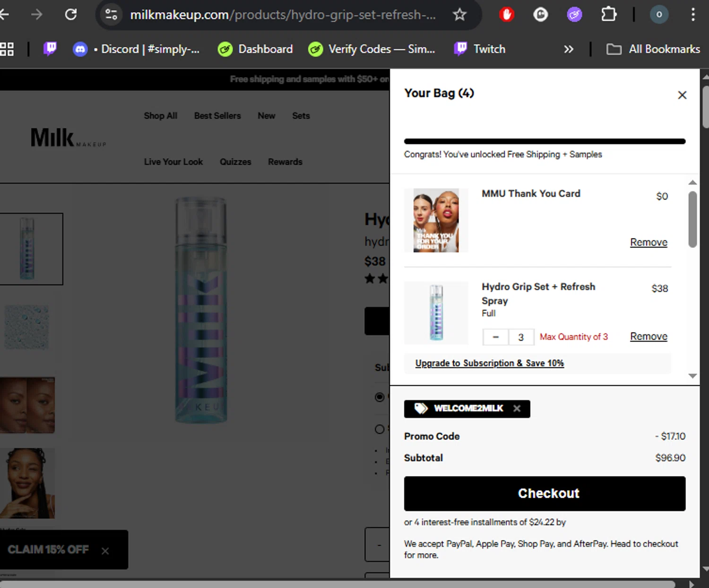Select the before-after face comparison thumbnail

(x=27, y=405)
